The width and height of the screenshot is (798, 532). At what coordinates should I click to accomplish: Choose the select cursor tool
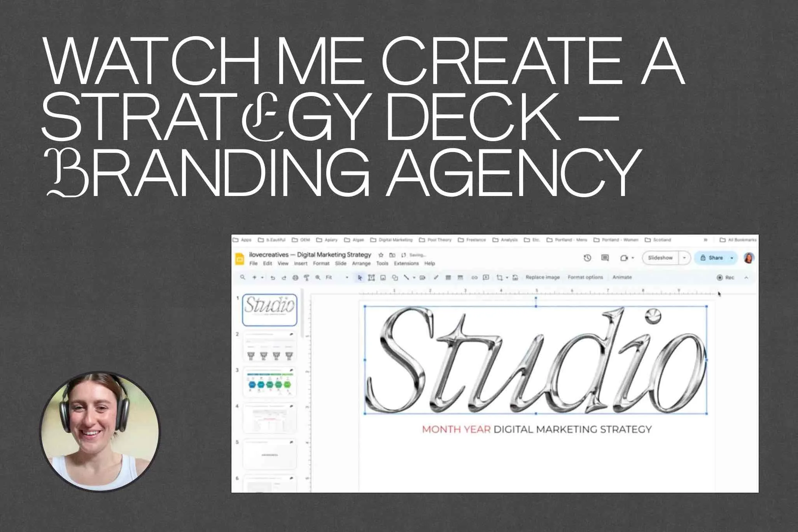point(360,277)
